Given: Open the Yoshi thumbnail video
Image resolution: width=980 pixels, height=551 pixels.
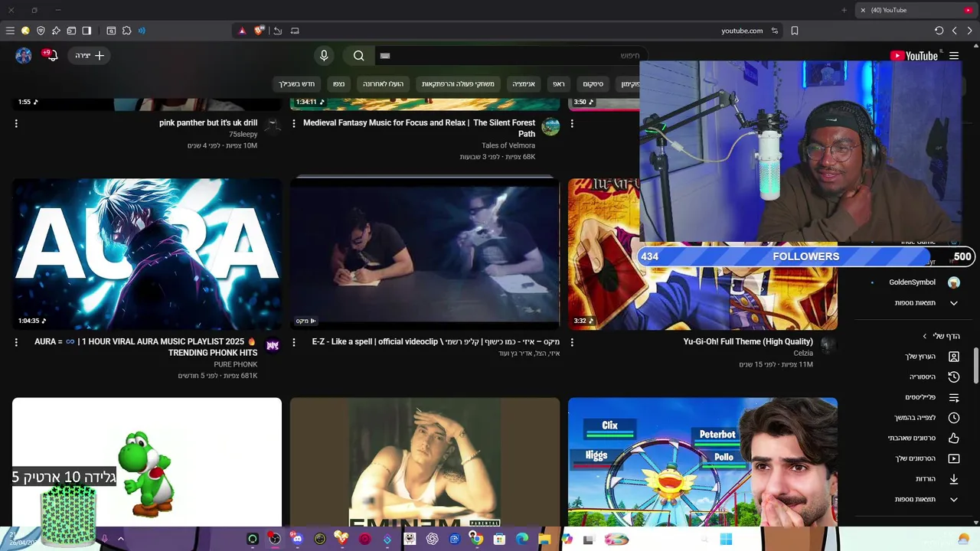Looking at the screenshot, I should (147, 462).
